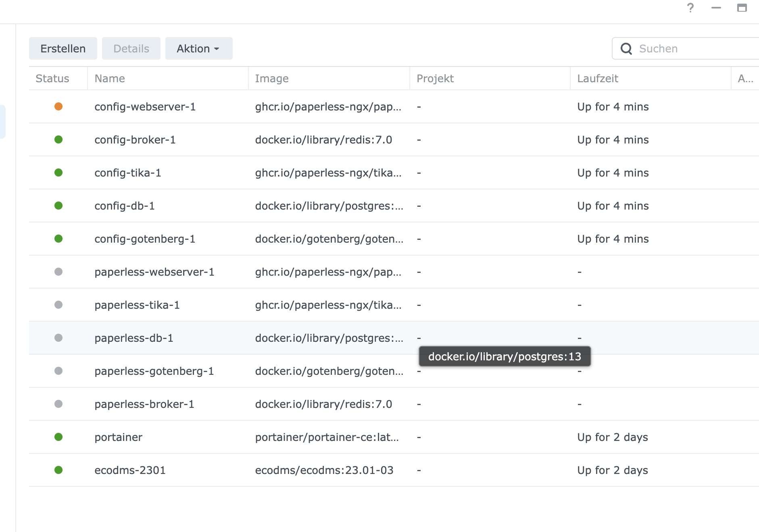The image size is (759, 532).
Task: Click the search magnifier icon
Action: (x=626, y=49)
